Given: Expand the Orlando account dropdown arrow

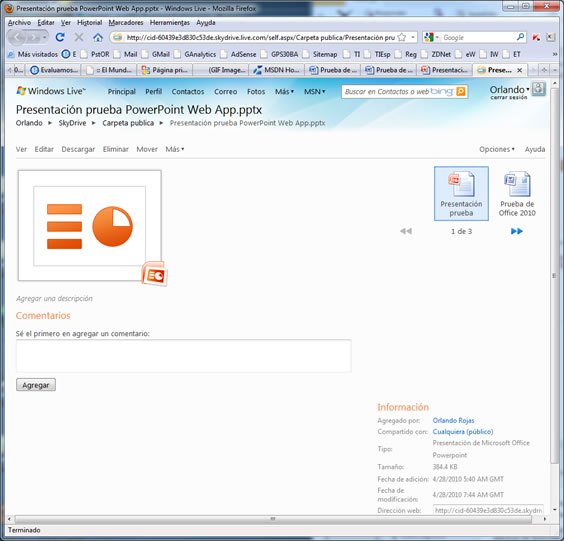Looking at the screenshot, I should coord(528,88).
